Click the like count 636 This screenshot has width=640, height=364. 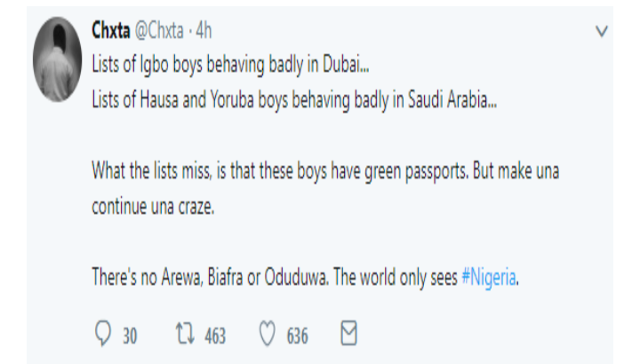tap(297, 336)
